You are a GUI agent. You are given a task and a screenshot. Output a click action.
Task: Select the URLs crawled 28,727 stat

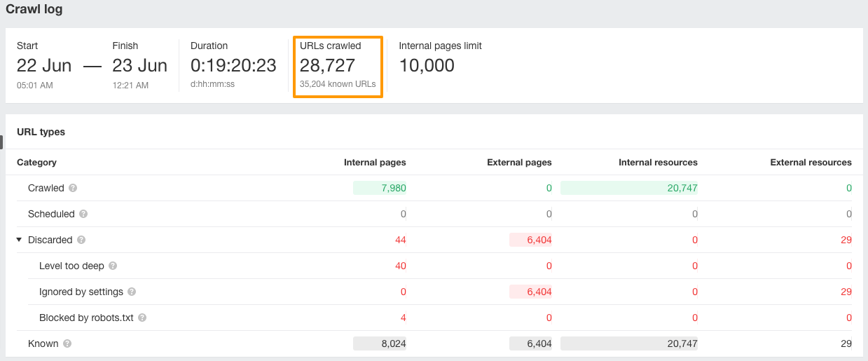(327, 66)
